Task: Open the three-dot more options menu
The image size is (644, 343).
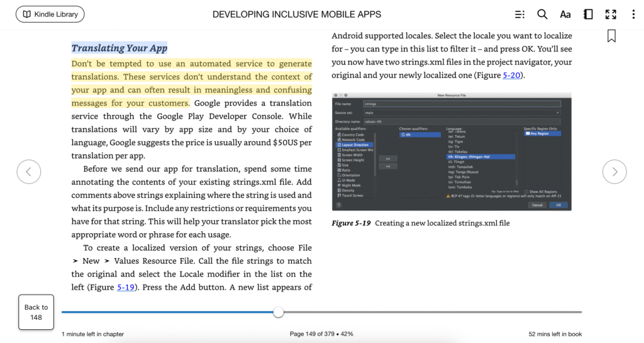Action: coord(633,14)
